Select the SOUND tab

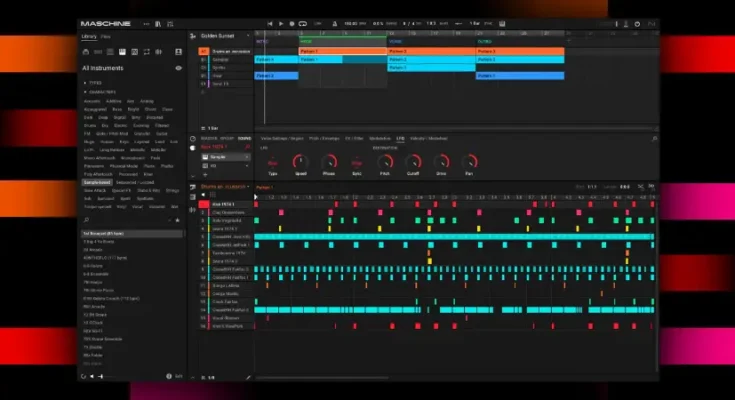(246, 138)
